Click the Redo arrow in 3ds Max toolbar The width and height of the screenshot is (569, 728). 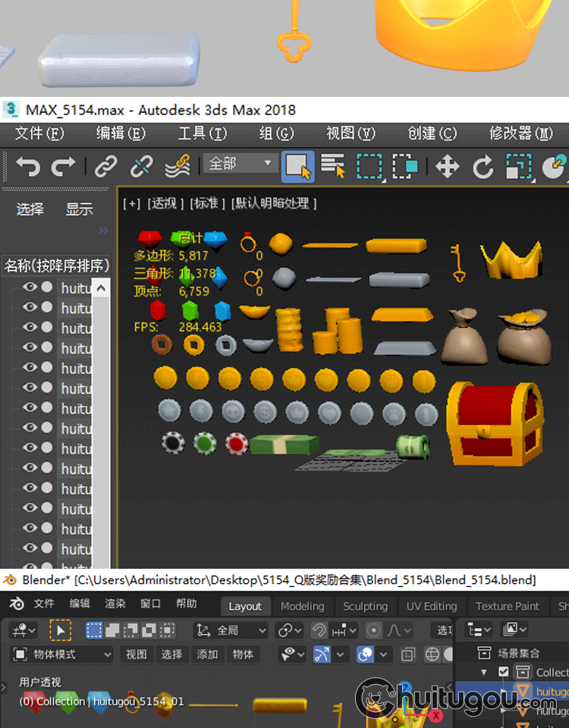[x=63, y=166]
